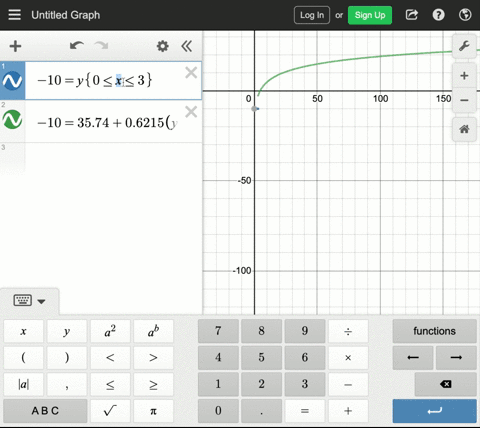Viewport: 480px width, 428px height.
Task: Share the graph via share icon
Action: (412, 15)
